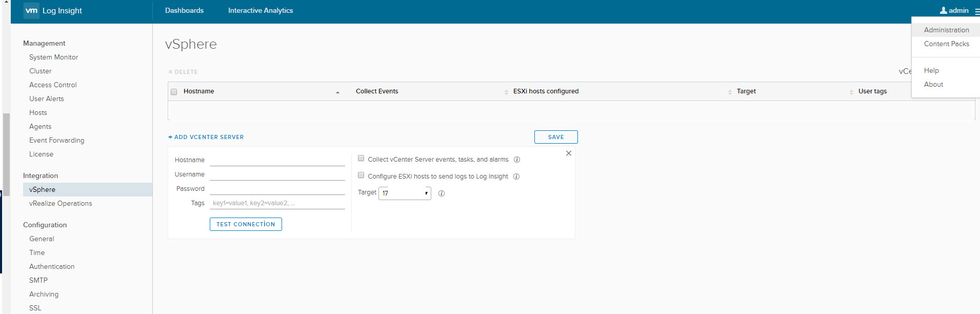This screenshot has width=980, height=314.
Task: Open the hamburger menu icon
Action: (976, 11)
